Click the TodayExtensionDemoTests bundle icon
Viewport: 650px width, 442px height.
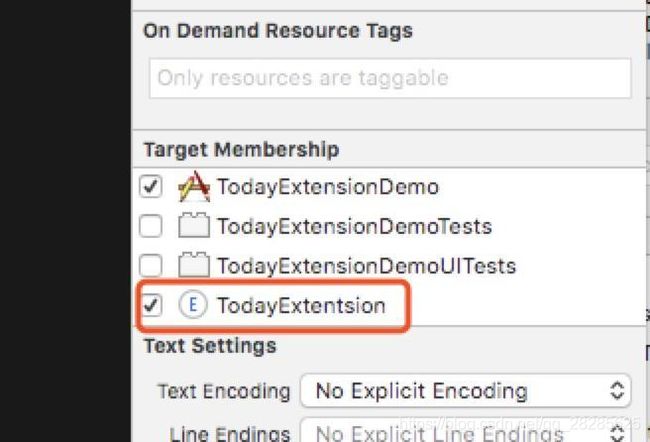[194, 226]
